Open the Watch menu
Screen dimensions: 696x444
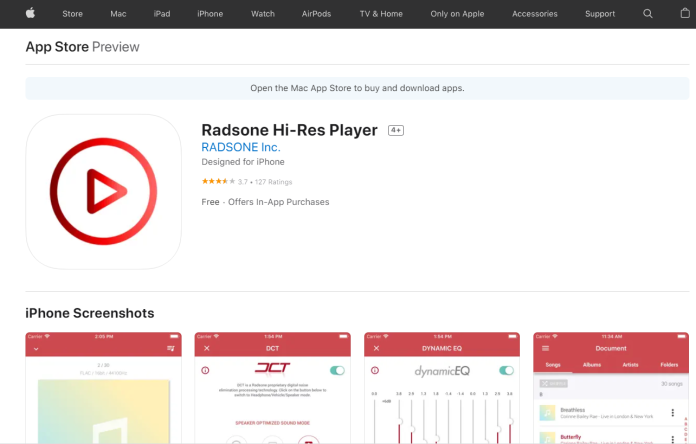(x=263, y=14)
